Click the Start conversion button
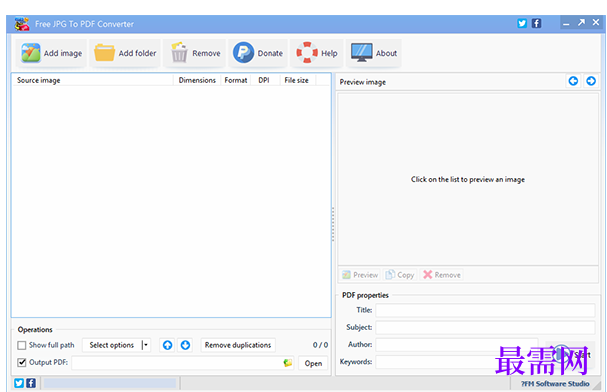The width and height of the screenshot is (607, 392). pyautogui.click(x=570, y=354)
